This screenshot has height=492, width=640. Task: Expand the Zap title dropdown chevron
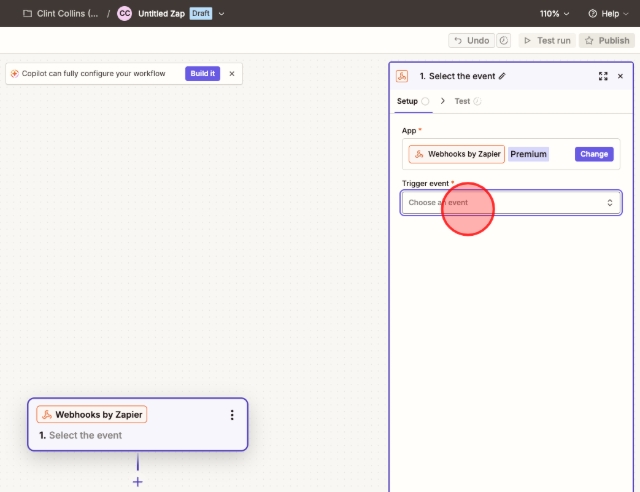[x=221, y=13]
